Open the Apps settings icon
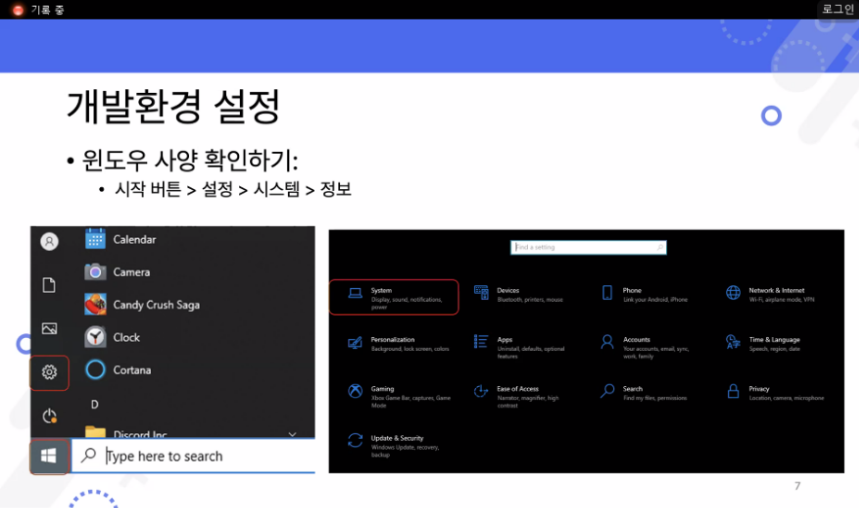Viewport: 859px width, 508px height. point(481,342)
